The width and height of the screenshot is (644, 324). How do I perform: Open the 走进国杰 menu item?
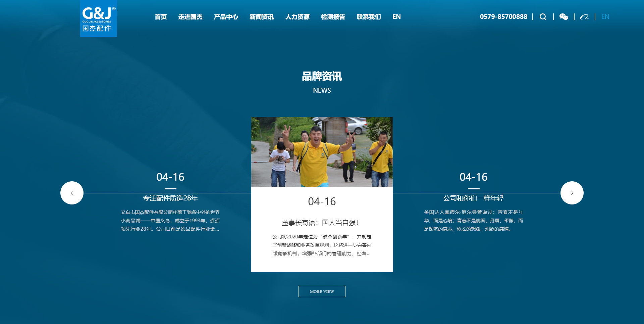[x=190, y=17]
